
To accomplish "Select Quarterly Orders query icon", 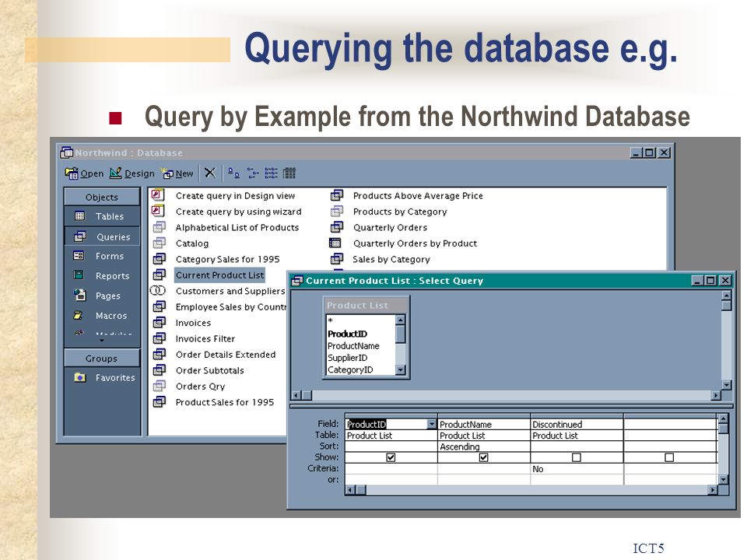I will pyautogui.click(x=337, y=227).
